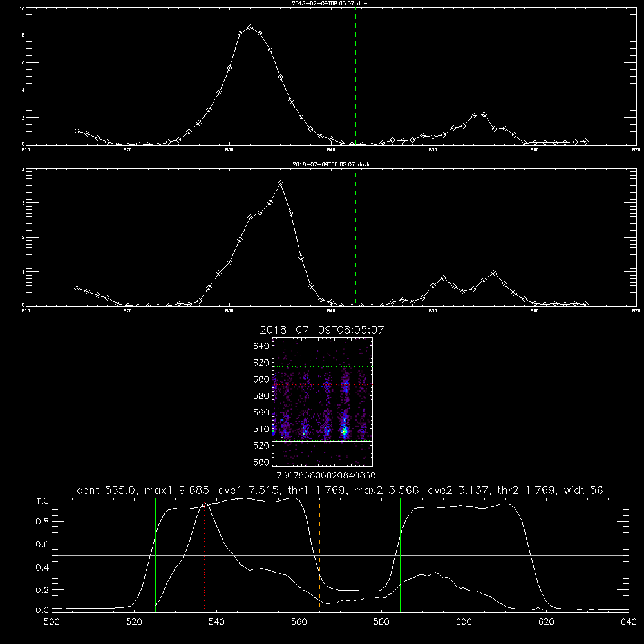Screen dimensions: 644x644
Task: Click the first diamond data point of dusk curve
Action: [x=77, y=289]
